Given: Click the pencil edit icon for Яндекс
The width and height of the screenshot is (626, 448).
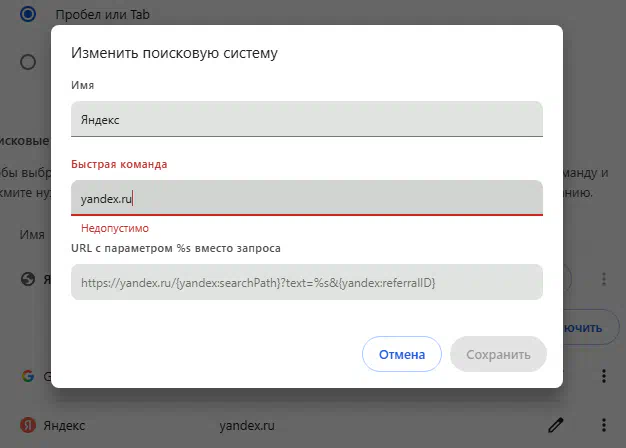Looking at the screenshot, I should click(x=555, y=425).
